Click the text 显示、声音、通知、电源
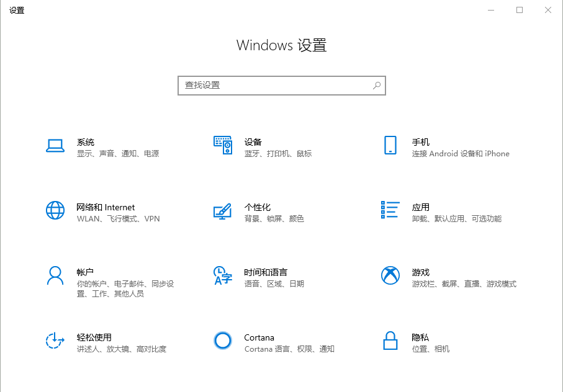This screenshot has height=392, width=563. (x=118, y=154)
